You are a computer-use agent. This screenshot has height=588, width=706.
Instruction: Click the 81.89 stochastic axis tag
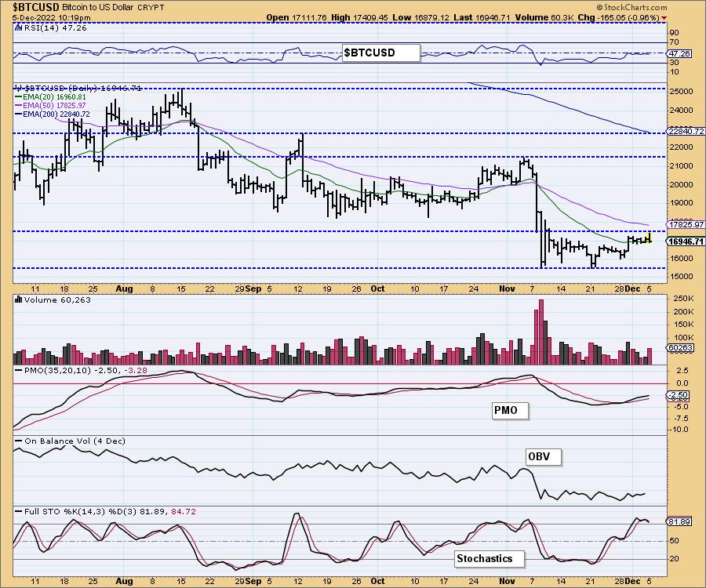pyautogui.click(x=679, y=522)
